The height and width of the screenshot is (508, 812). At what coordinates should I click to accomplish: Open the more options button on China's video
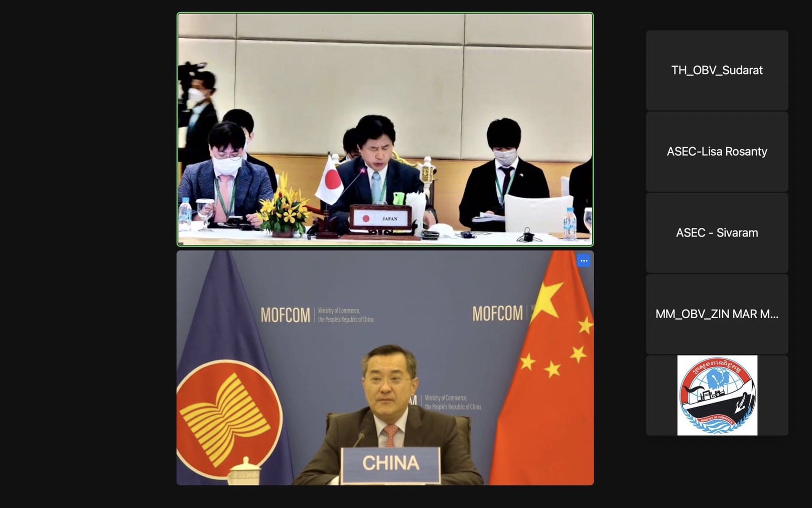click(x=583, y=261)
